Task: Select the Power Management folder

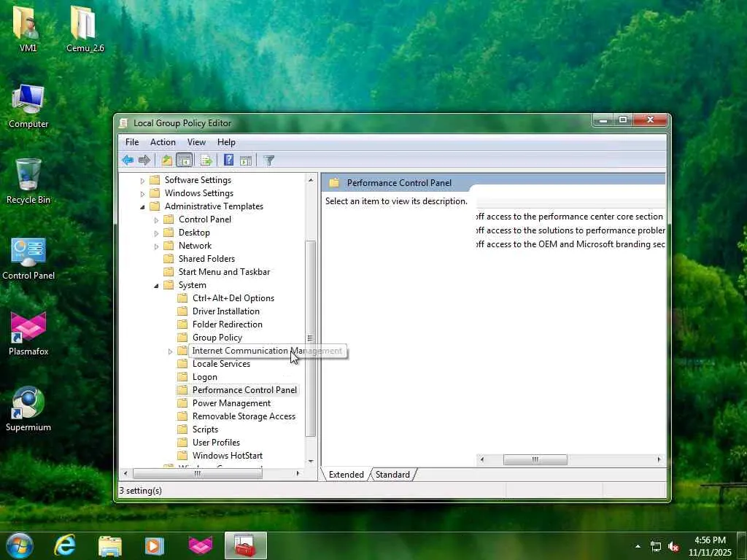Action: point(231,402)
